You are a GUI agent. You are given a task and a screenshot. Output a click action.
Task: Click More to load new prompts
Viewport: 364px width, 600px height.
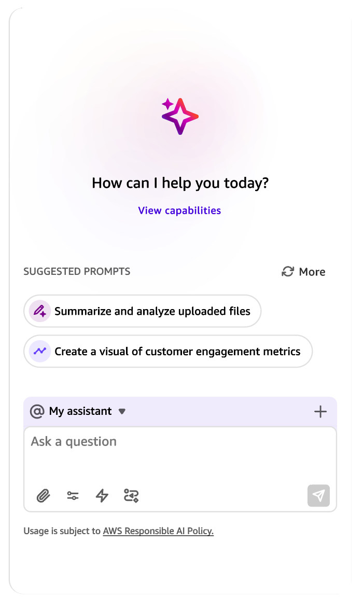click(312, 272)
